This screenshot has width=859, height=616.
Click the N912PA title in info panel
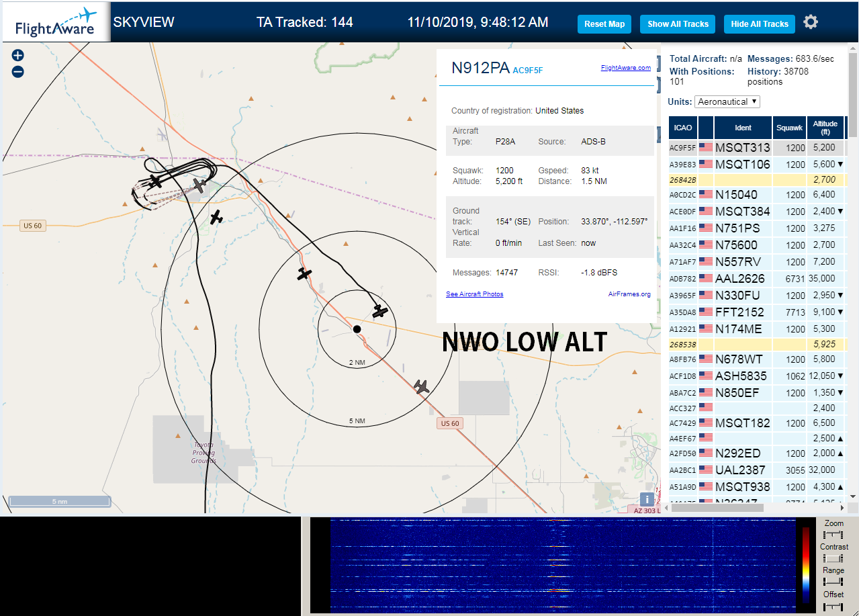(480, 67)
